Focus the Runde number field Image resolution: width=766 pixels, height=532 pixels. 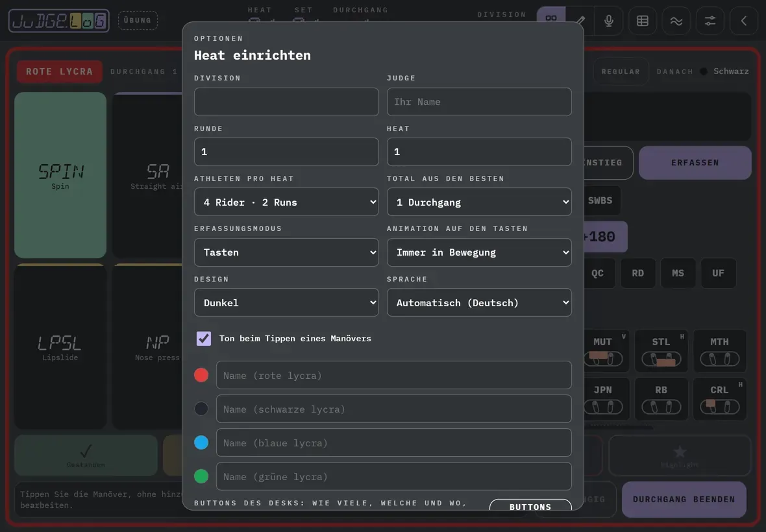pyautogui.click(x=286, y=152)
